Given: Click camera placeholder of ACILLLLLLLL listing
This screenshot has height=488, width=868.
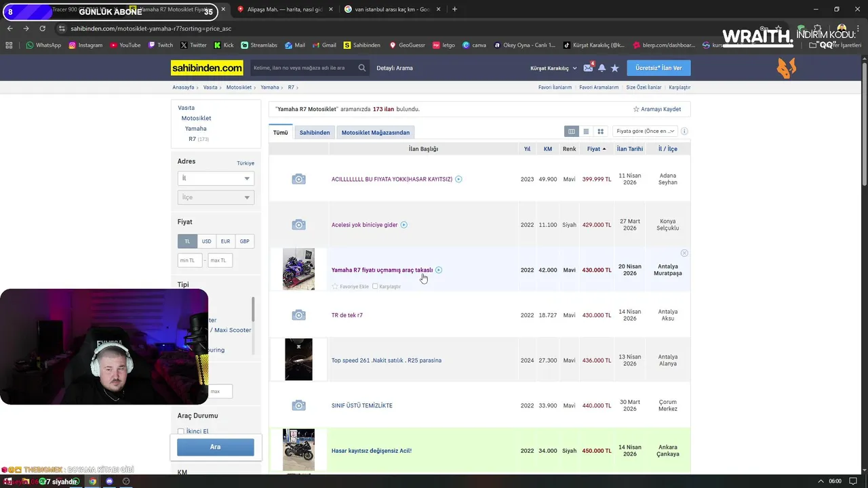Looking at the screenshot, I should coord(298,179).
